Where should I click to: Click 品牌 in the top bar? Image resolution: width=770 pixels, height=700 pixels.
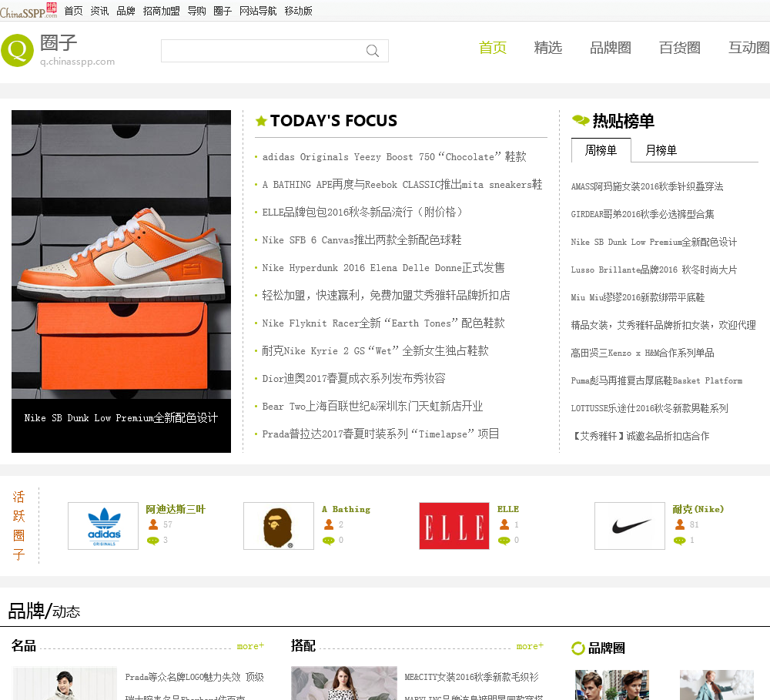(126, 11)
